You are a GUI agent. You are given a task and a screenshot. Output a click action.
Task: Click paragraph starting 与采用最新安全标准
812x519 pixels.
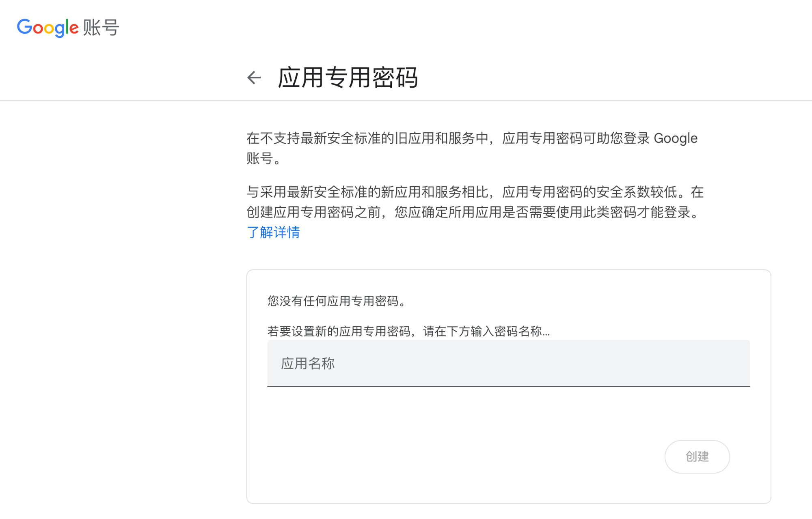pyautogui.click(x=475, y=212)
